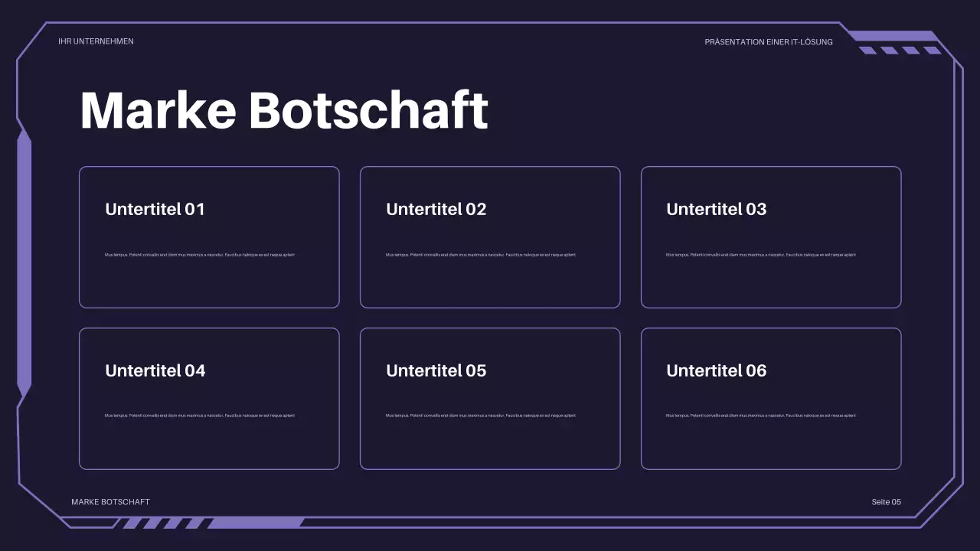Image resolution: width=980 pixels, height=551 pixels.
Task: Select body text below Untertitel 04
Action: (199, 416)
